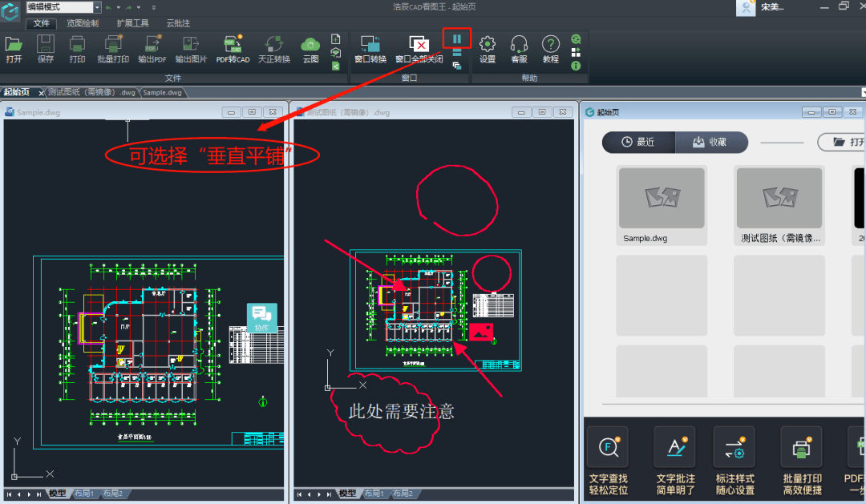Click the vertical tile windows icon

point(456,38)
